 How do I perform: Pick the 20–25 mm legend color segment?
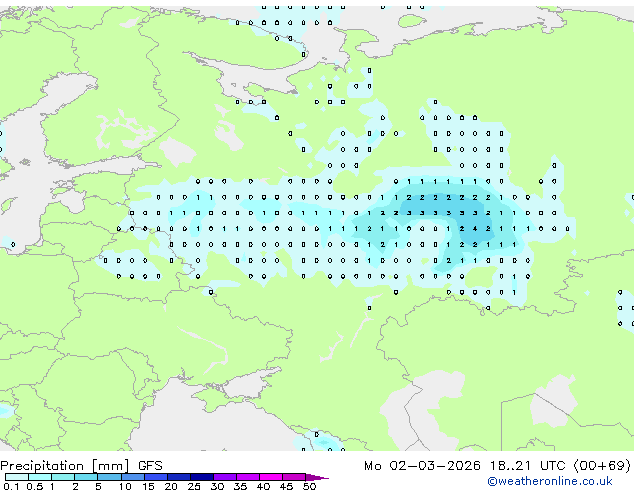tap(178, 477)
